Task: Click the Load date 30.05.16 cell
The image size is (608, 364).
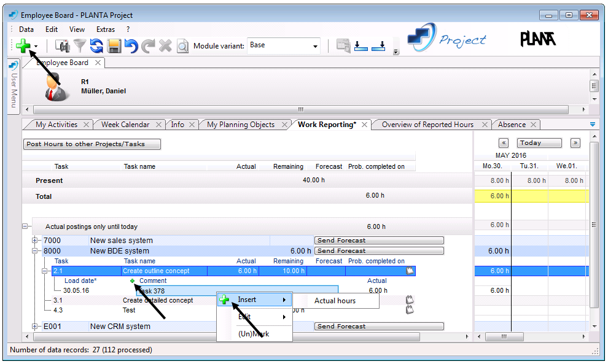Action: point(76,290)
